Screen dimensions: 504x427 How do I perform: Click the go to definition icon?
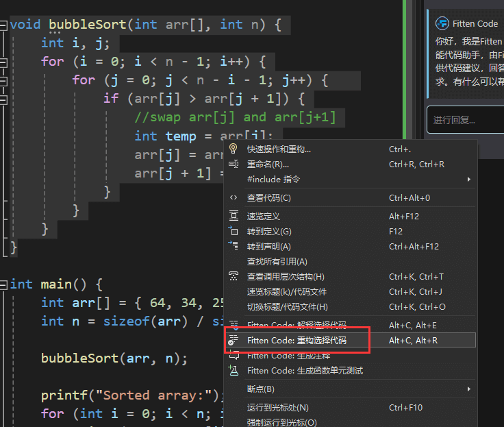point(234,232)
